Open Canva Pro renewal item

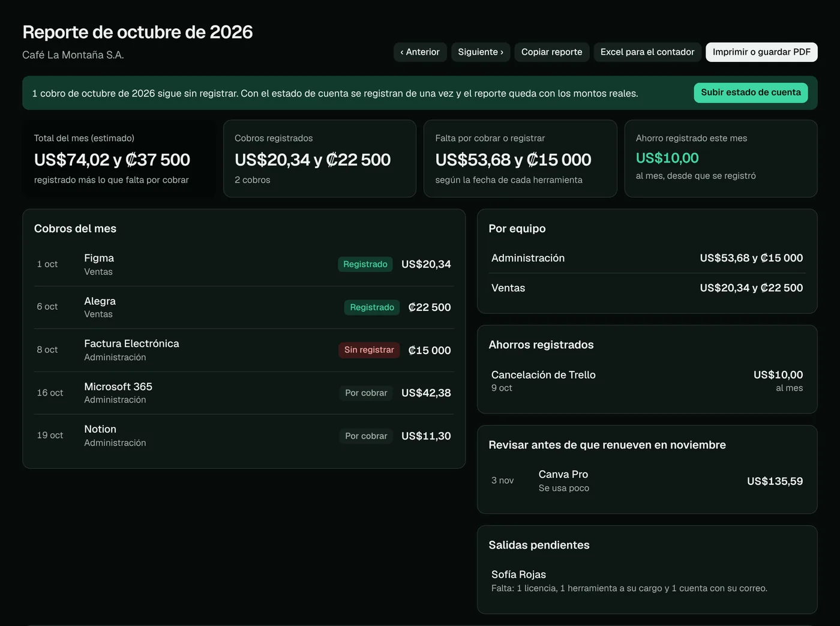(647, 481)
